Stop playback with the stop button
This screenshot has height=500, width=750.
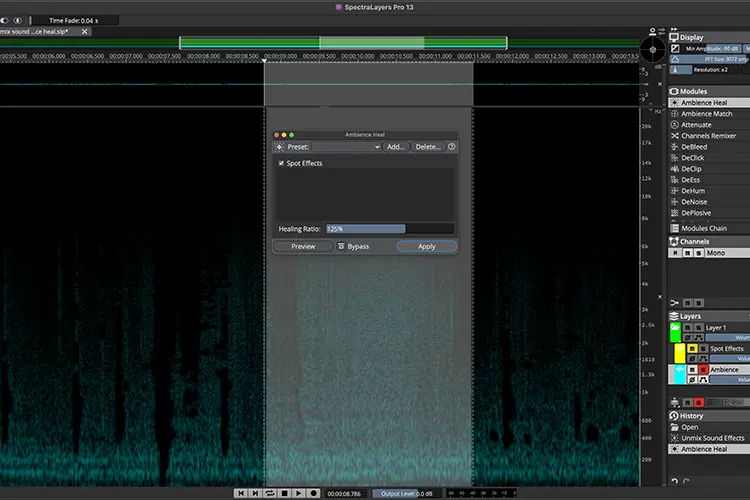click(x=285, y=493)
